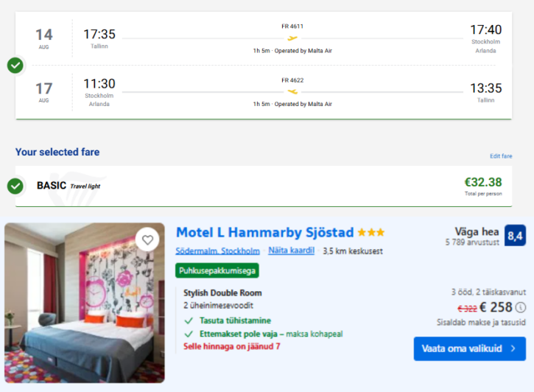
Task: Click the hotel room photo thumbnail
Action: coord(85,303)
